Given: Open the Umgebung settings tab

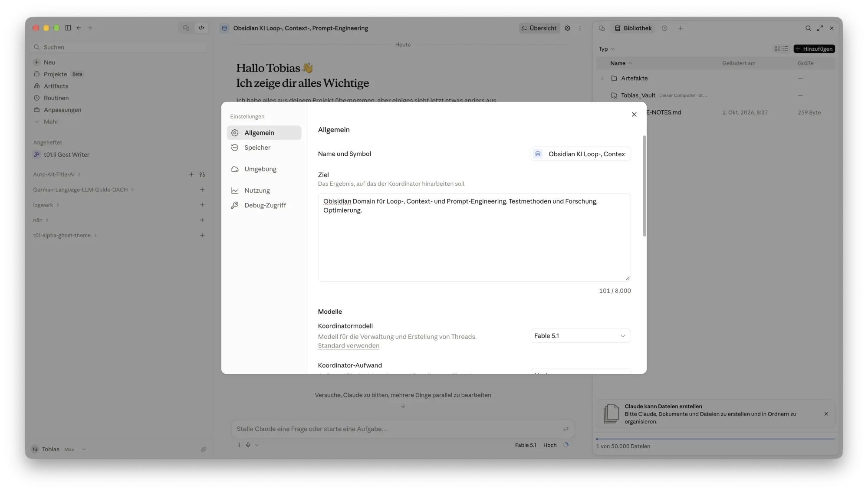Looking at the screenshot, I should coord(264,169).
